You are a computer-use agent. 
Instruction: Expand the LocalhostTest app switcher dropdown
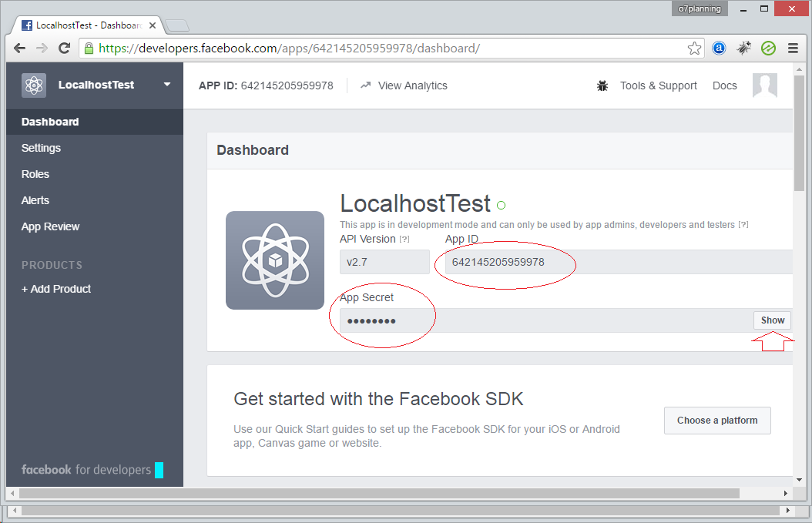click(167, 85)
